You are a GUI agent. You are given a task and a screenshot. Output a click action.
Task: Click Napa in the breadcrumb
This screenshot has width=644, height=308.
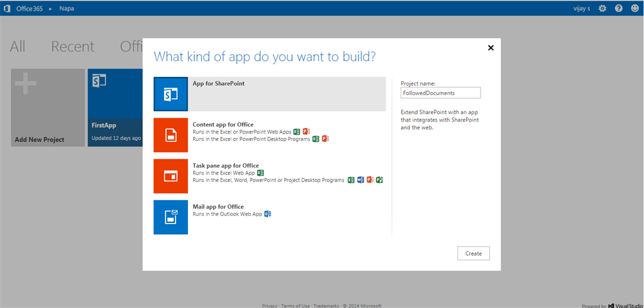tap(67, 8)
